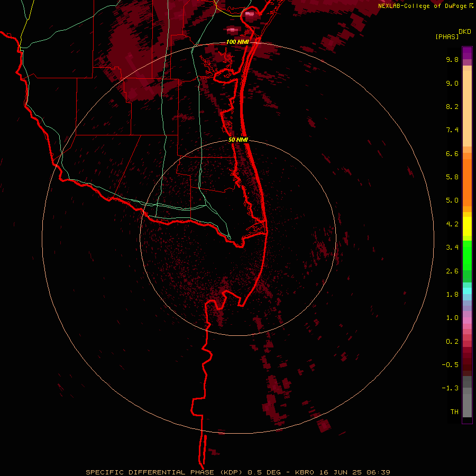This screenshot has height=476, width=476.
Task: Click the [PHAS] units label
Action: pyautogui.click(x=447, y=36)
